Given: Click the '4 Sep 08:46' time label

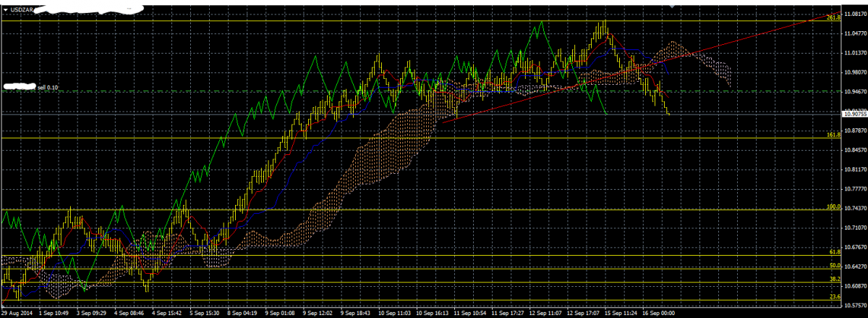Looking at the screenshot, I should [130, 314].
